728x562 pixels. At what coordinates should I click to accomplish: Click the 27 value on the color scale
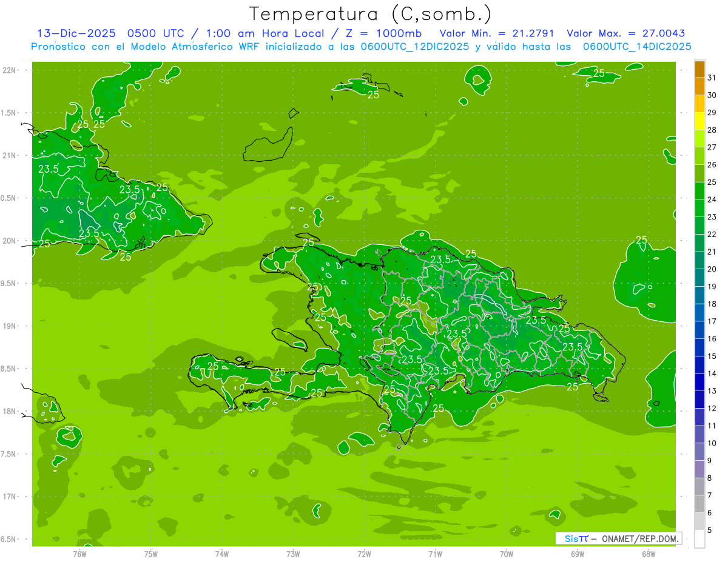pyautogui.click(x=712, y=147)
